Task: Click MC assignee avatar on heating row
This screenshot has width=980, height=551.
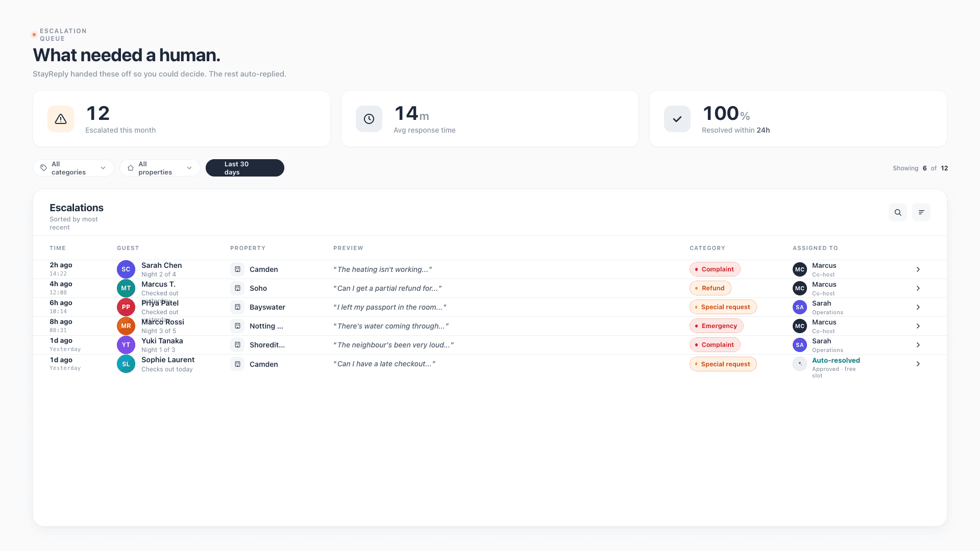Action: tap(800, 269)
